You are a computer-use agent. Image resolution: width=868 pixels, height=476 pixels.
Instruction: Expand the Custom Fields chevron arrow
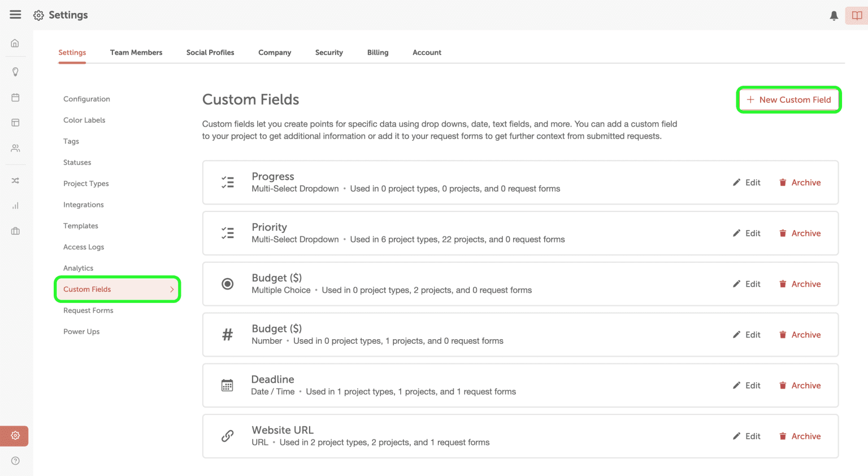click(172, 289)
